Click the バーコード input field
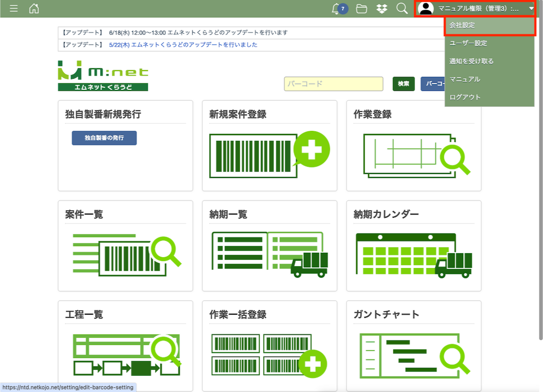 tap(333, 84)
